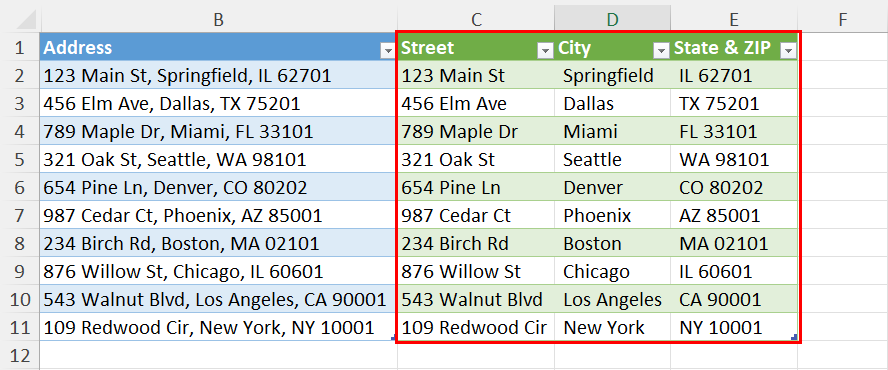Screen dimensions: 888x370
Task: Open the Address column filter dropdown
Action: tap(387, 50)
